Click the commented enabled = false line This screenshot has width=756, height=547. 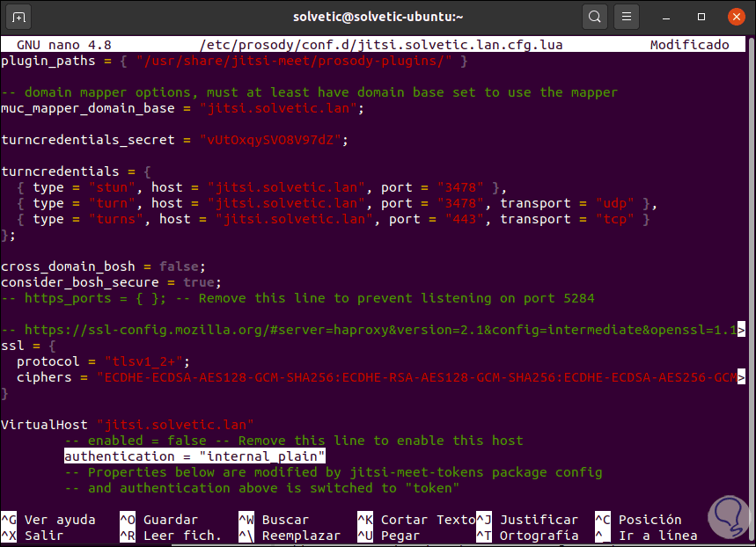tap(294, 441)
